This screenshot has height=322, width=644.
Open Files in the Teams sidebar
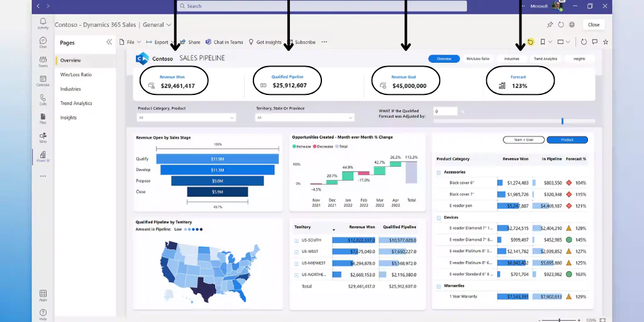(43, 119)
